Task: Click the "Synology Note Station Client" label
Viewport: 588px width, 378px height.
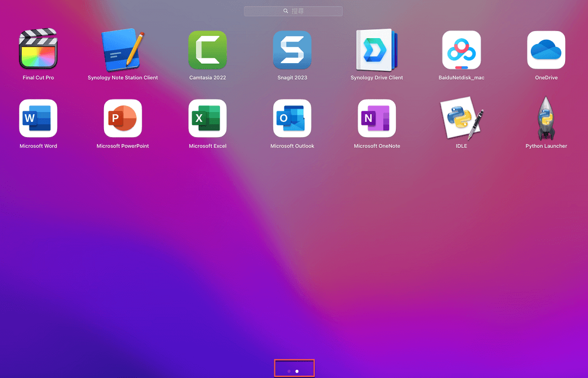Action: pos(122,78)
